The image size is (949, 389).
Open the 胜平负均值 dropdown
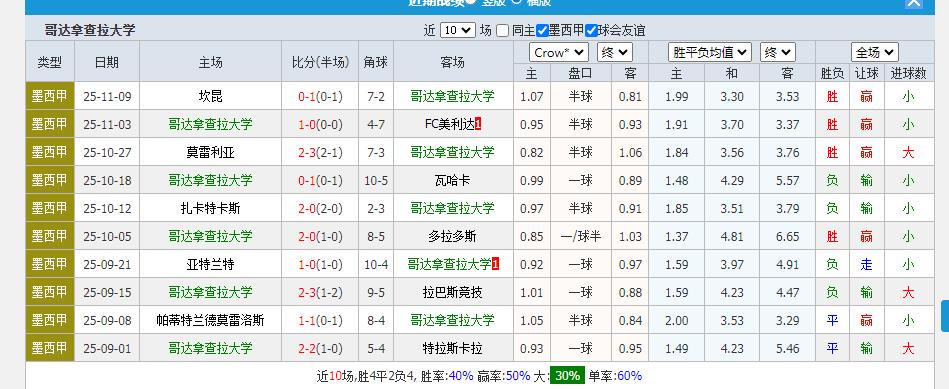pyautogui.click(x=710, y=53)
